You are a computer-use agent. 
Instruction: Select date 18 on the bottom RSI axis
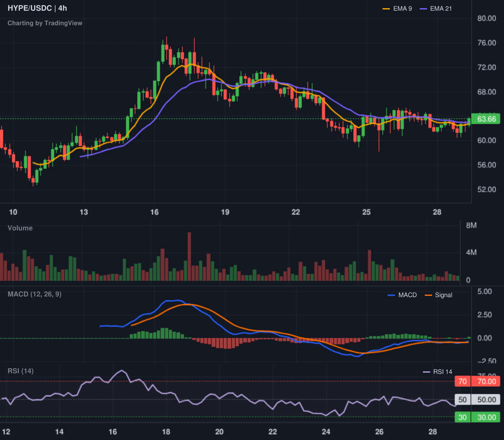166,432
